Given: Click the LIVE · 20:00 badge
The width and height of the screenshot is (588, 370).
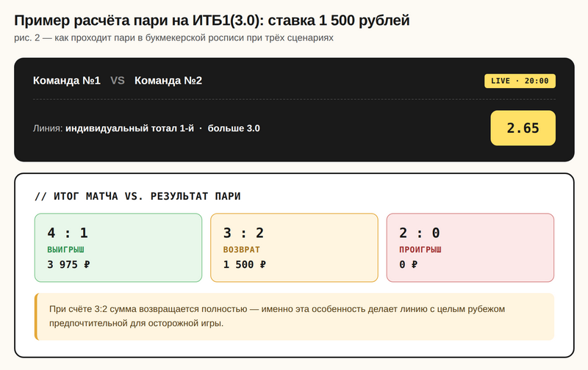Looking at the screenshot, I should (x=520, y=81).
